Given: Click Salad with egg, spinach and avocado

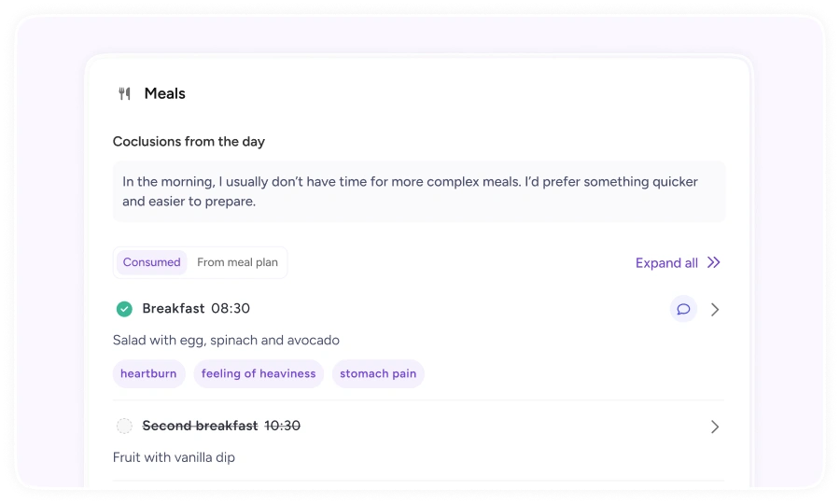Looking at the screenshot, I should tap(226, 340).
